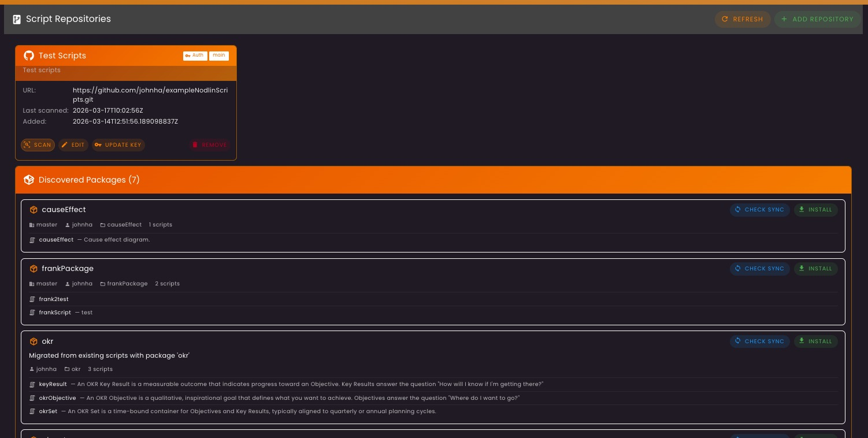Scan the Test Scripts repository

tap(38, 145)
